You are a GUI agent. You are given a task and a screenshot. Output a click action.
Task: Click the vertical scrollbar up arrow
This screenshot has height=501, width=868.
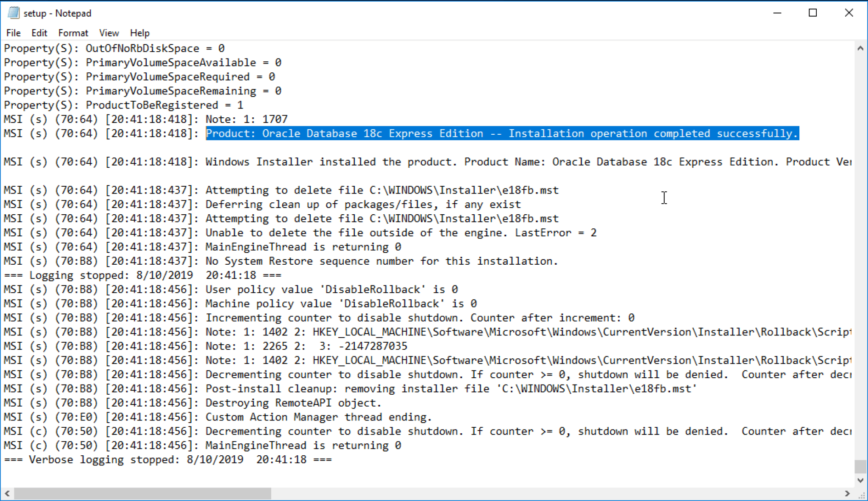pos(861,48)
